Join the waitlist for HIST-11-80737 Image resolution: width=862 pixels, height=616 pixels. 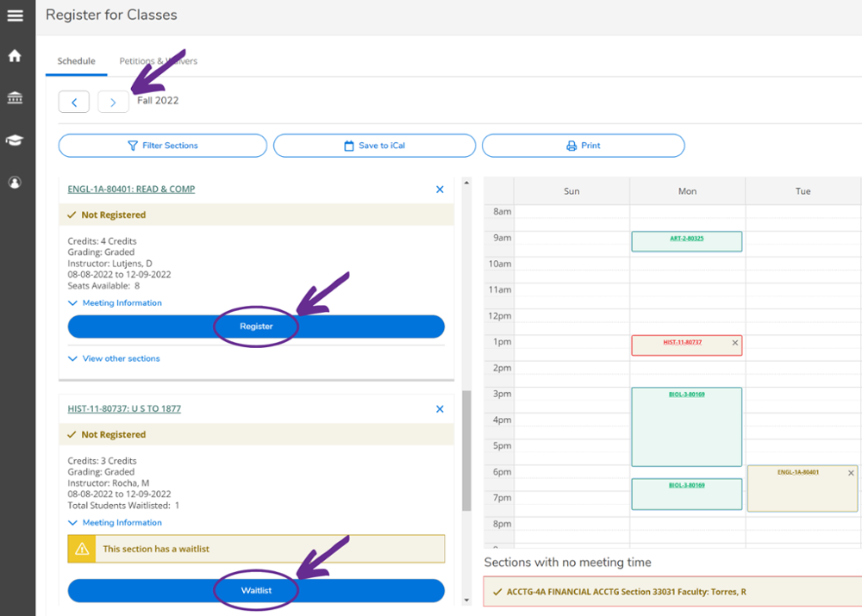coord(256,591)
